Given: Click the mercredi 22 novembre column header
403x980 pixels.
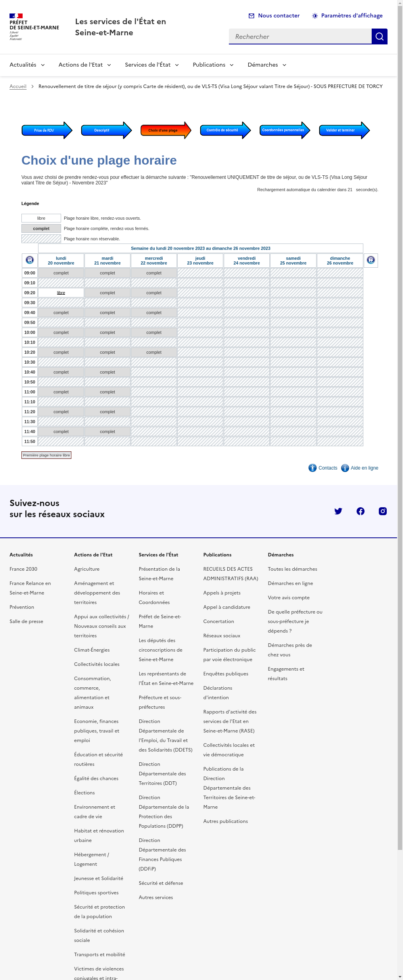Looking at the screenshot, I should (x=154, y=261).
